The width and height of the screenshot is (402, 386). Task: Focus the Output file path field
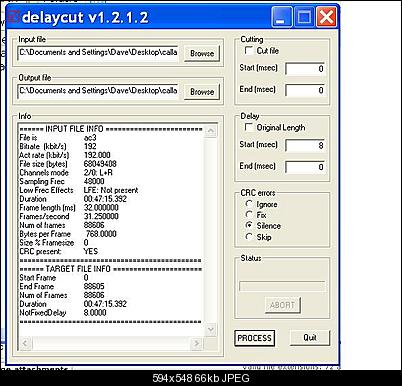pyautogui.click(x=98, y=91)
